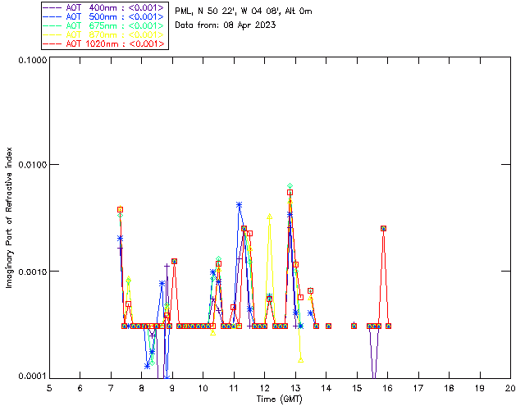Click the red square data point near 16 GMT peak
This screenshot has height=420, width=525.
(x=383, y=228)
